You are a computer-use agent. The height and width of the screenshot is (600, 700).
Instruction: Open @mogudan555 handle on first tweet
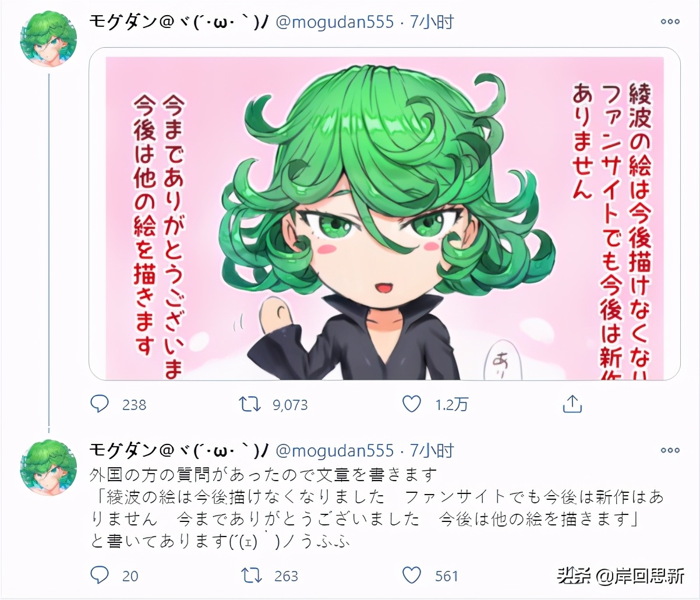(x=334, y=22)
